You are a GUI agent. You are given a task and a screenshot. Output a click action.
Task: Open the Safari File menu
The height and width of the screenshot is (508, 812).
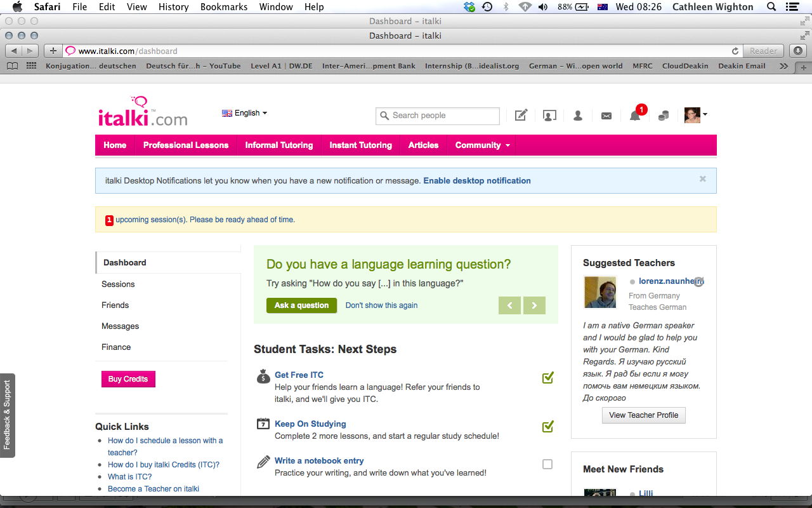[x=80, y=7]
